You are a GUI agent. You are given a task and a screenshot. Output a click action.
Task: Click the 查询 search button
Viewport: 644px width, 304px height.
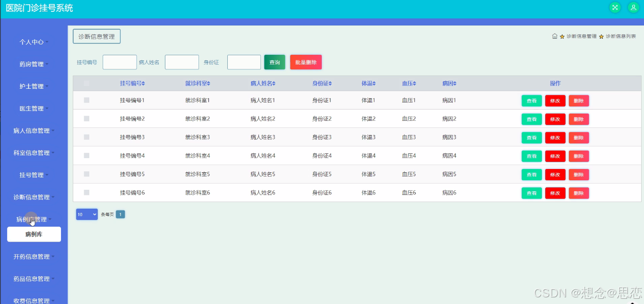(x=275, y=62)
